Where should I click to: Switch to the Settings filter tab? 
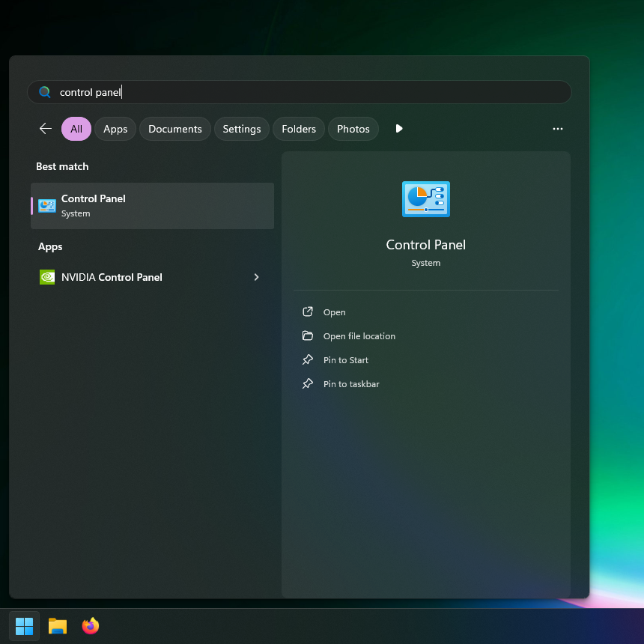click(x=241, y=128)
